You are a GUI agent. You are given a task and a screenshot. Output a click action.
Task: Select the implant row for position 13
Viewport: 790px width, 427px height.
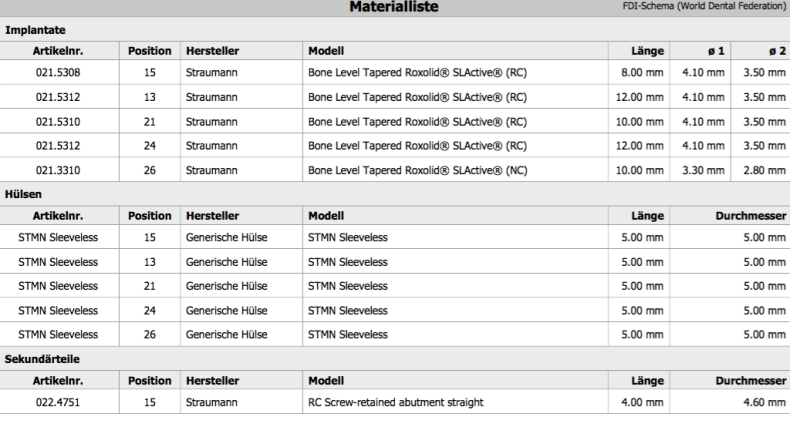click(395, 97)
